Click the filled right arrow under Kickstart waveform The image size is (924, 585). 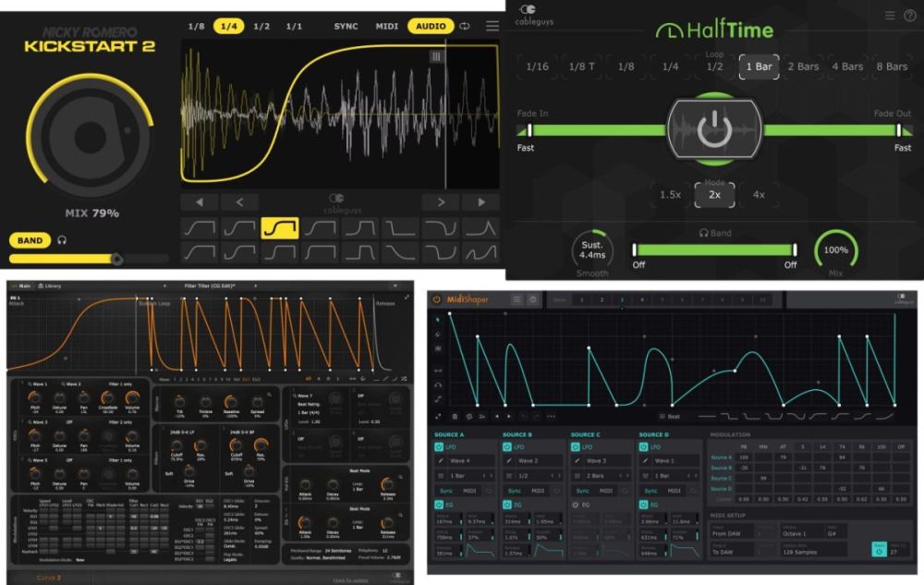point(481,202)
